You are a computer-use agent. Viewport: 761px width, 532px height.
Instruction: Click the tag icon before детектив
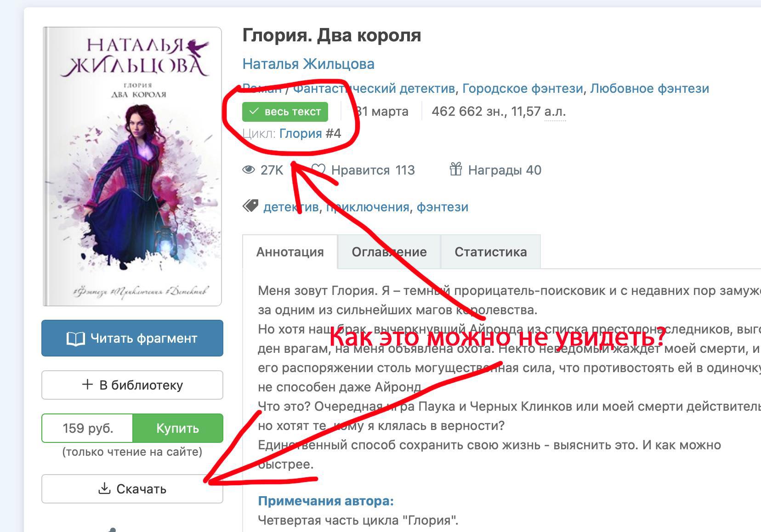250,206
